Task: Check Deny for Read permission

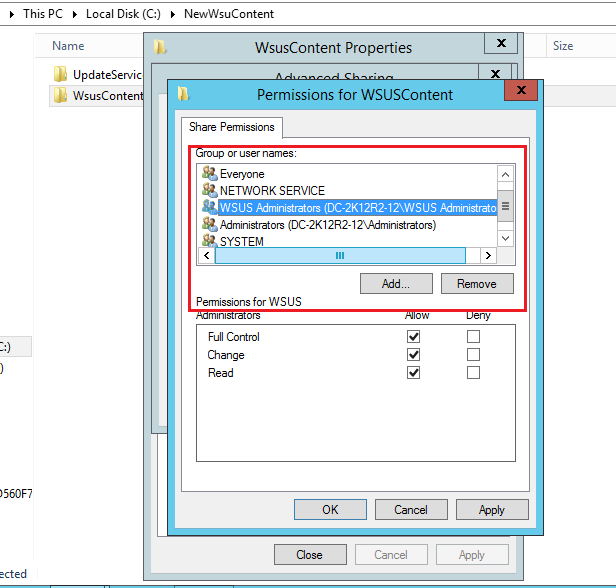Action: pyautogui.click(x=473, y=372)
